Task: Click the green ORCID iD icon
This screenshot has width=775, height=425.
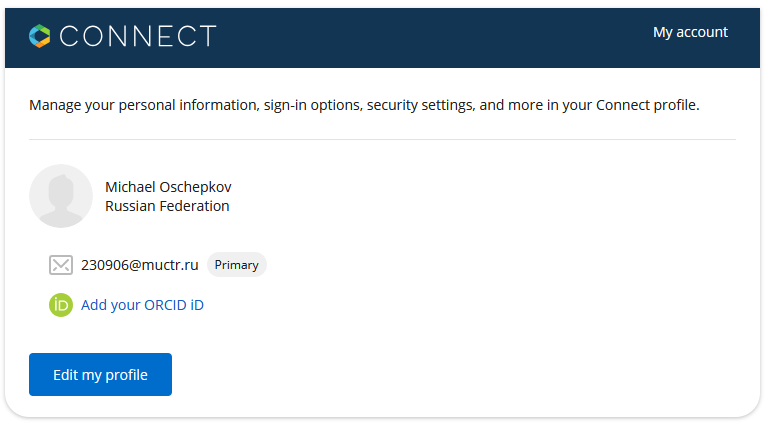Action: click(61, 305)
